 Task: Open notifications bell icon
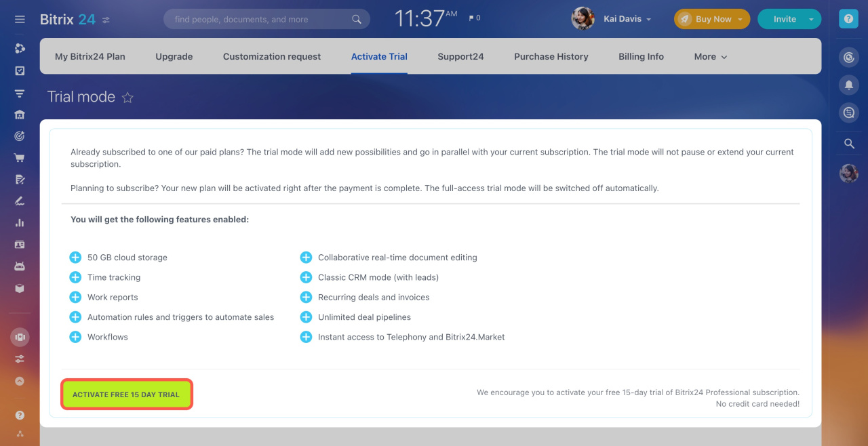click(x=848, y=85)
